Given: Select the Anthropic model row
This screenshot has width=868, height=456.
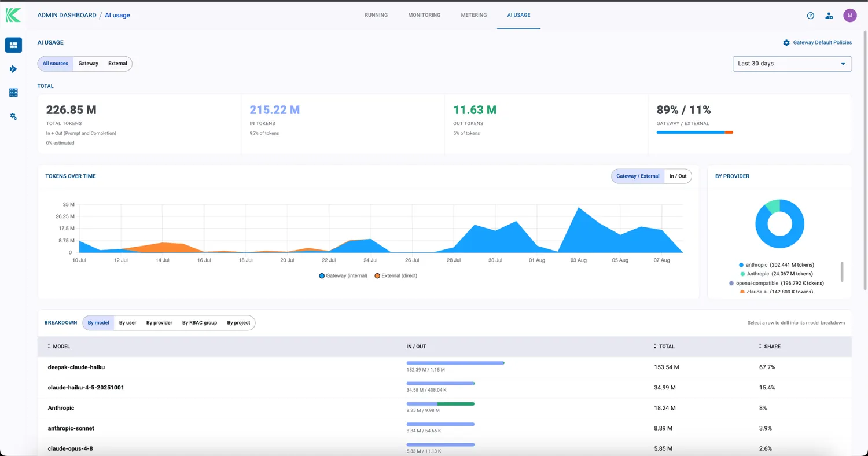Looking at the screenshot, I should (444, 408).
